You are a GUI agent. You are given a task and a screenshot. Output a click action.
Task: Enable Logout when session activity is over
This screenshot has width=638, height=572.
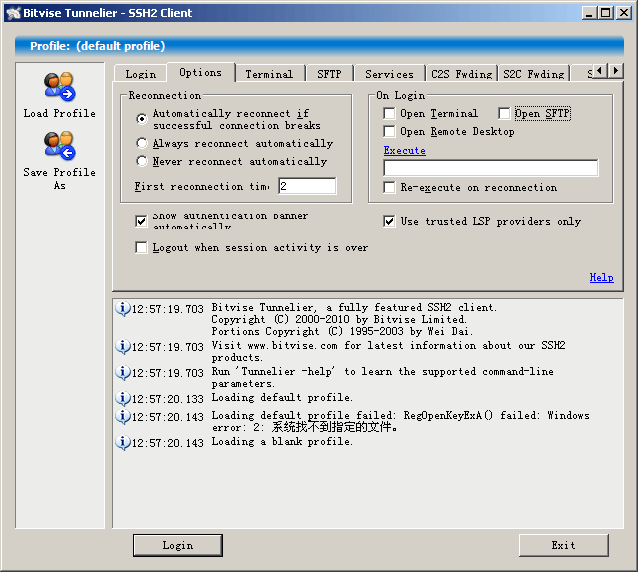(141, 247)
